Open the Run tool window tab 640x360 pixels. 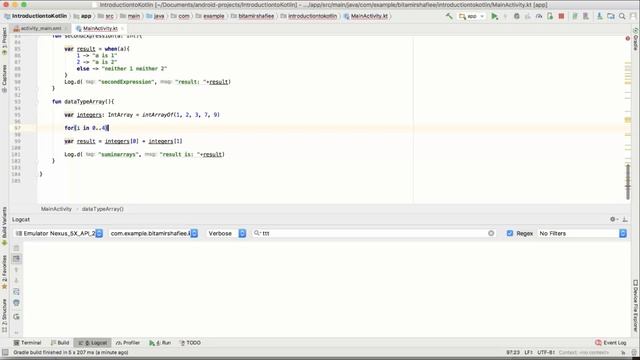tap(160, 343)
